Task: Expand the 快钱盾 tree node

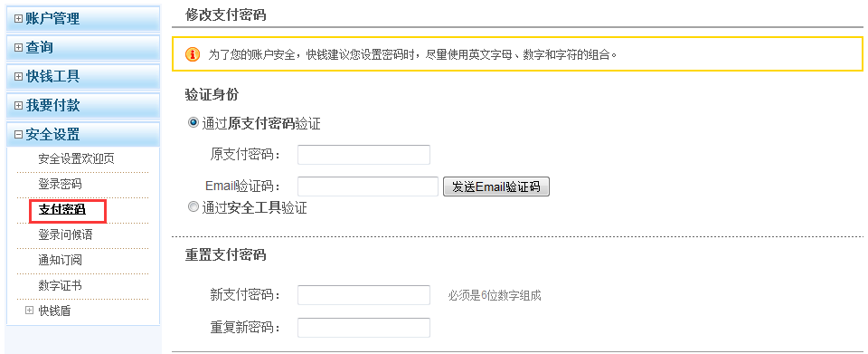Action: 29,311
